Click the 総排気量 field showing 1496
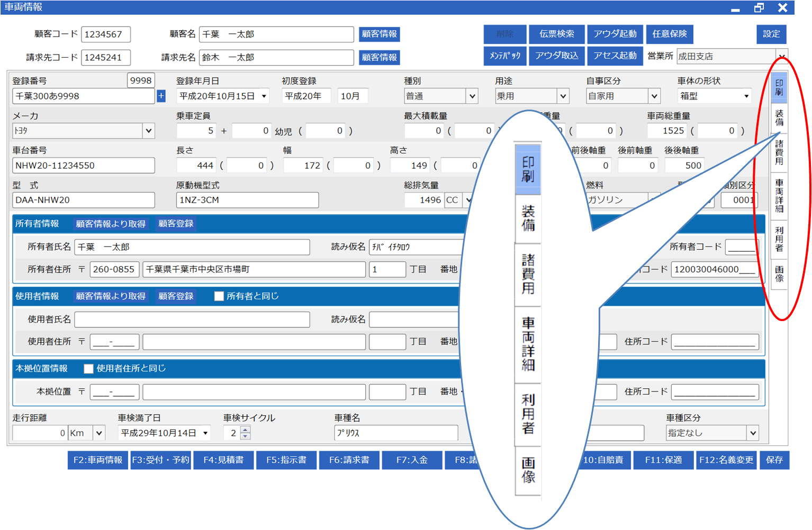Image resolution: width=812 pixels, height=530 pixels. point(424,200)
